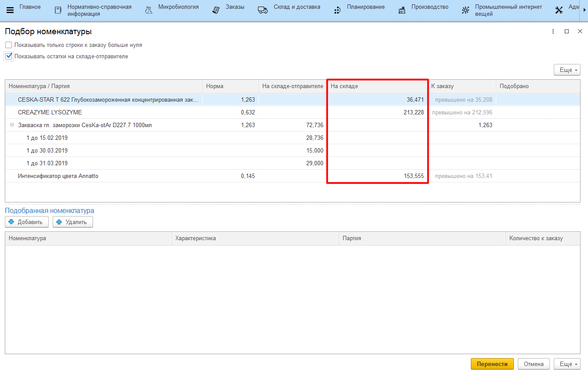Open the upper Еще dropdown
The width and height of the screenshot is (588, 373).
[567, 70]
